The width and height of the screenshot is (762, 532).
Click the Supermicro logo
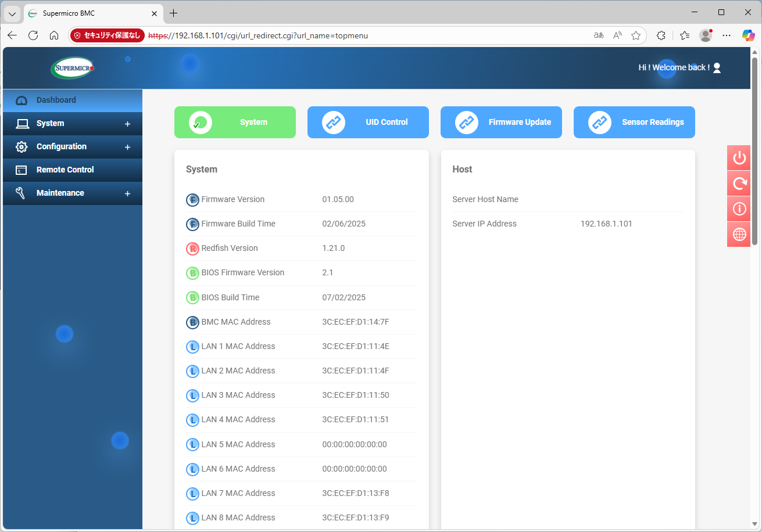(x=72, y=68)
